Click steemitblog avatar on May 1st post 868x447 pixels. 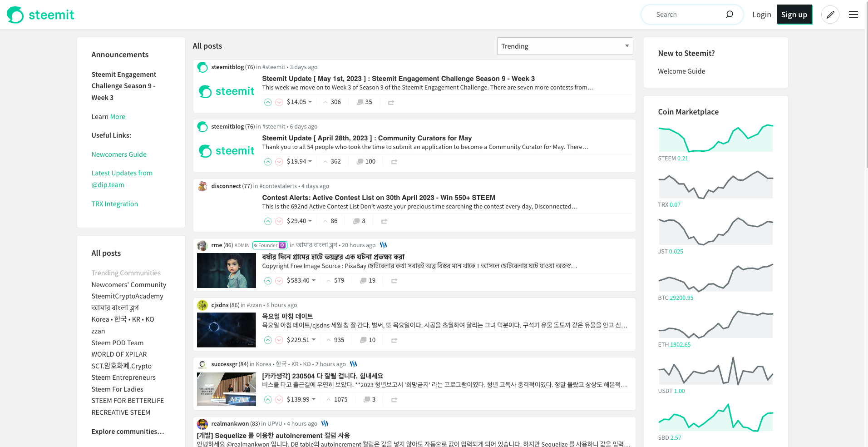click(202, 67)
